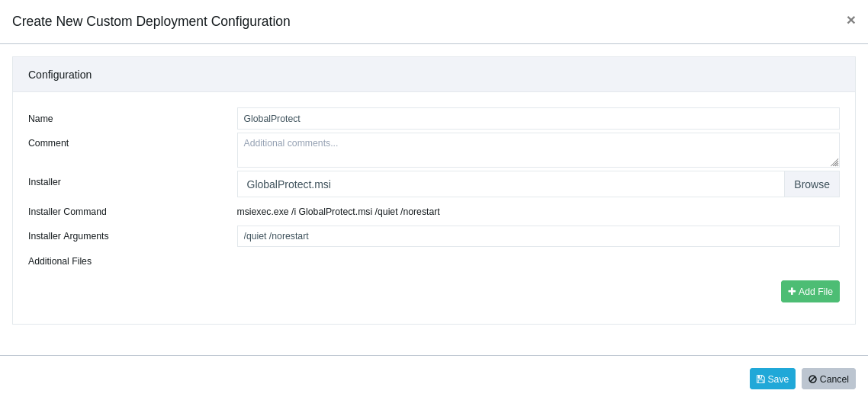This screenshot has height=400, width=868.
Task: Cancel the new deployment configuration
Action: [828, 379]
